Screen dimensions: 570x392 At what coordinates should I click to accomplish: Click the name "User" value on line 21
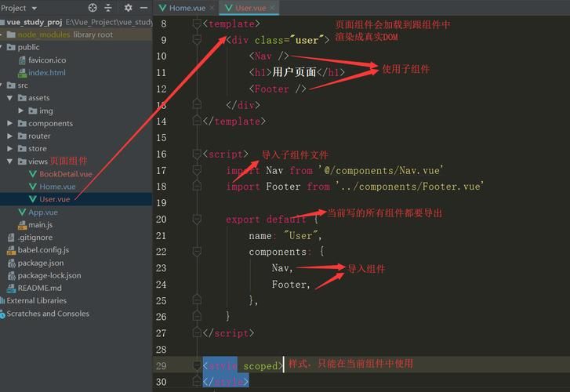pyautogui.click(x=301, y=236)
